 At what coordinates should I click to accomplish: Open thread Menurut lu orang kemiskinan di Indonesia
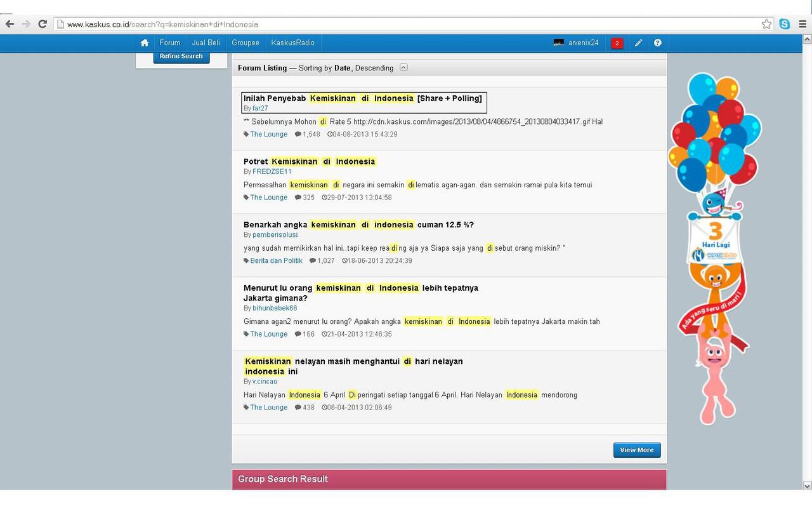(361, 293)
